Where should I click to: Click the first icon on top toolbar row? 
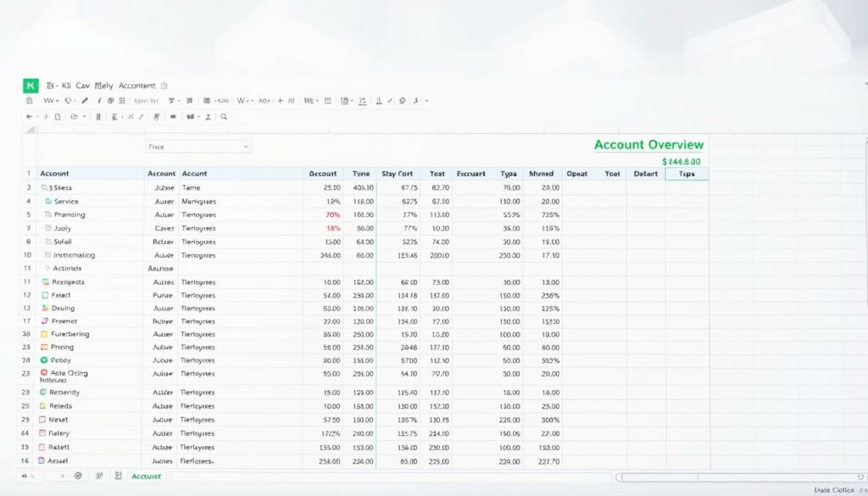pyautogui.click(x=30, y=101)
